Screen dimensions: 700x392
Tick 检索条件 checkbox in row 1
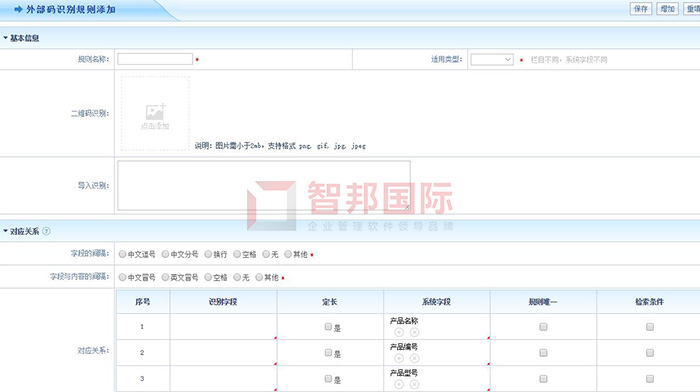[650, 327]
